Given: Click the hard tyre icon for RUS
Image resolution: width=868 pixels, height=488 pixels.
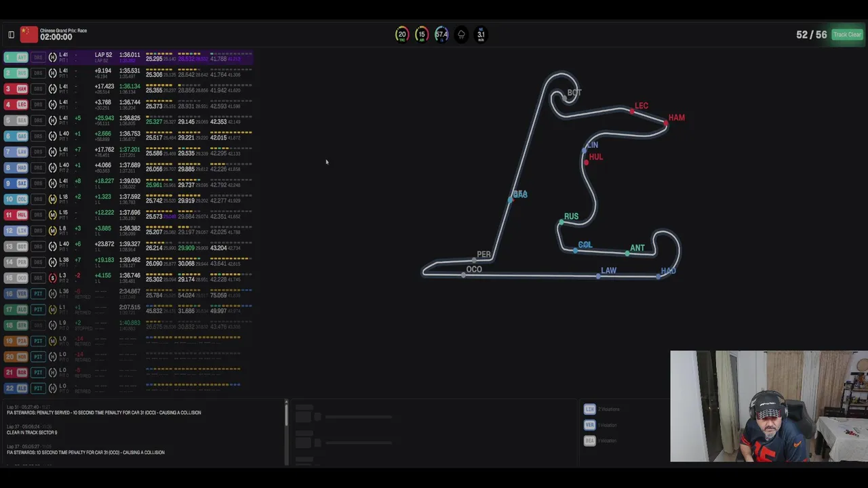Looking at the screenshot, I should pyautogui.click(x=53, y=73).
